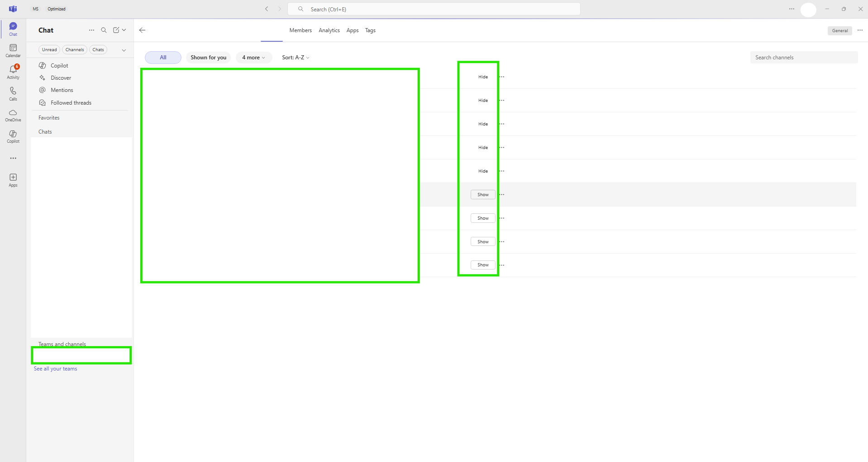Open Copilot in the chat list
The image size is (868, 462).
59,66
